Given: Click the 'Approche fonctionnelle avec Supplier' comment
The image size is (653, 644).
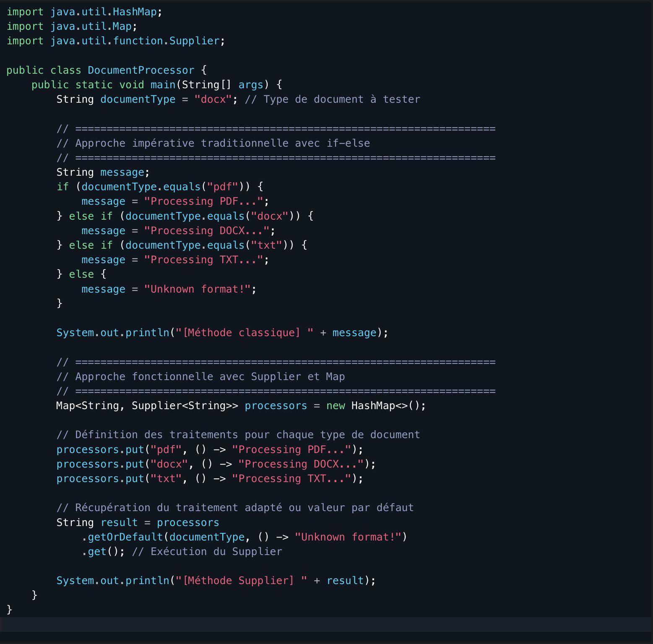Looking at the screenshot, I should coord(200,377).
